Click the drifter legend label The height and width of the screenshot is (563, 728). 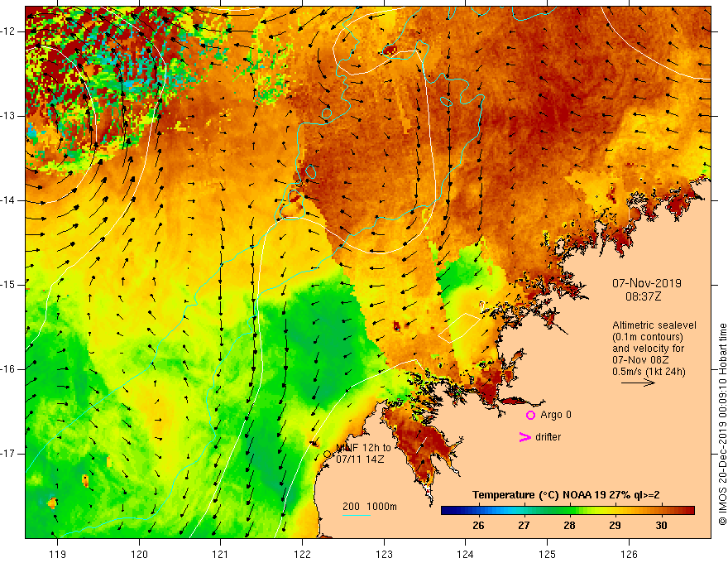pyautogui.click(x=548, y=437)
